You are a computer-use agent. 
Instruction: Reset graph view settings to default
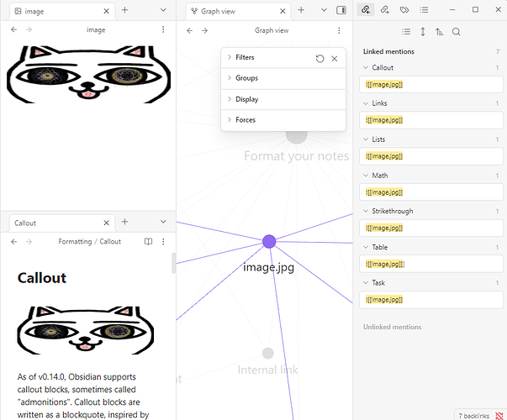point(320,58)
